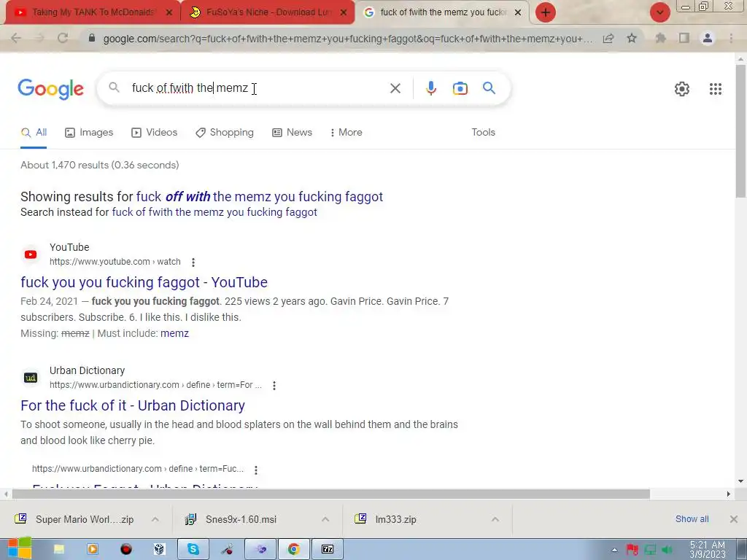Screen dimensions: 747x560
Task: Open the tab search dropdown arrow
Action: click(x=659, y=12)
